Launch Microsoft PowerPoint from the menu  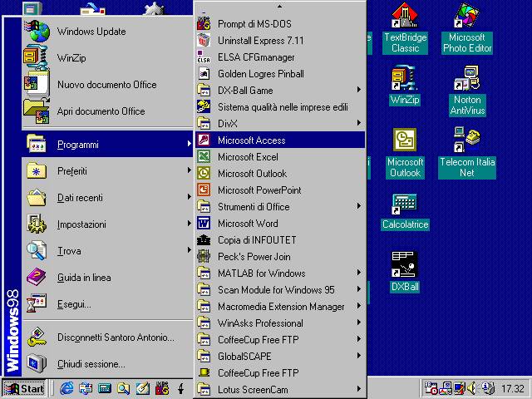(x=280, y=190)
